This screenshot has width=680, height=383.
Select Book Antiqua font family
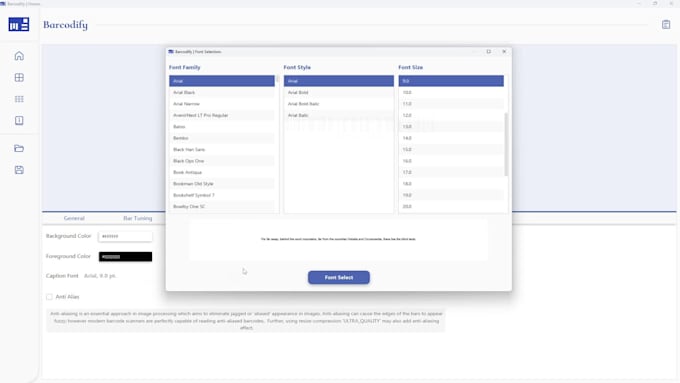(222, 172)
